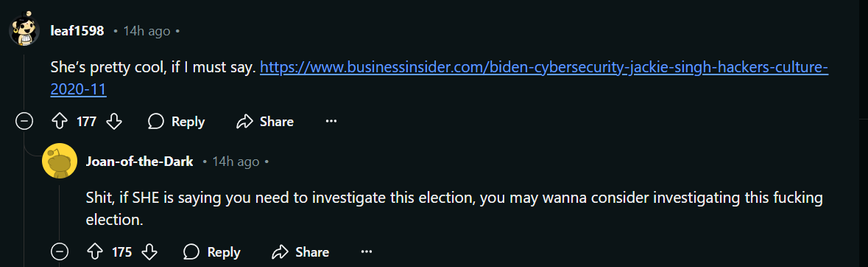The height and width of the screenshot is (267, 868).
Task: Click Joan-of-the-Dark's yellow avatar
Action: 60,161
